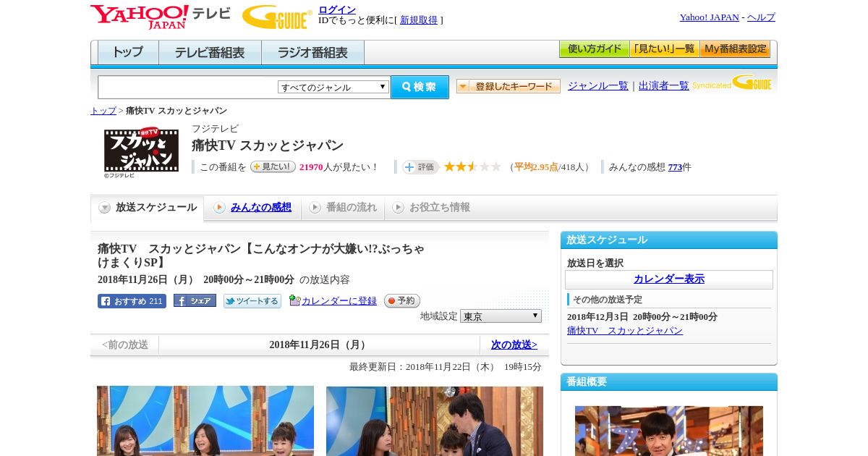868x456 pixels.
Task: Open the トップ navigation tab
Action: coord(128,52)
